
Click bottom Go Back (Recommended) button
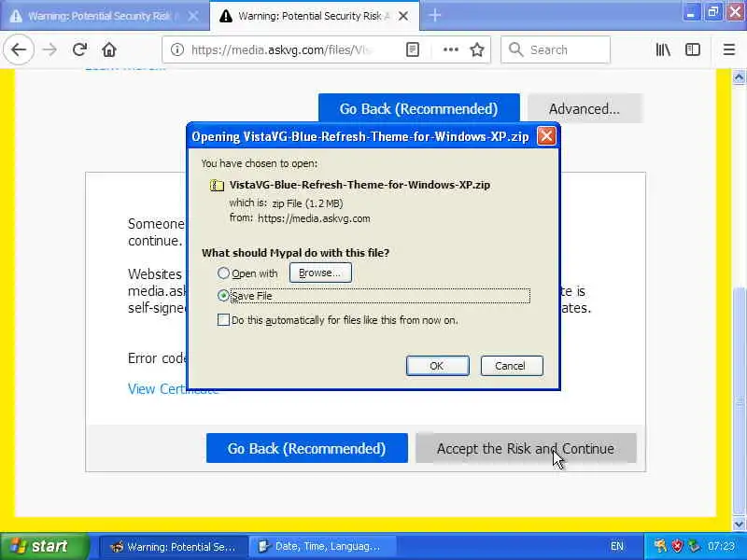point(307,448)
